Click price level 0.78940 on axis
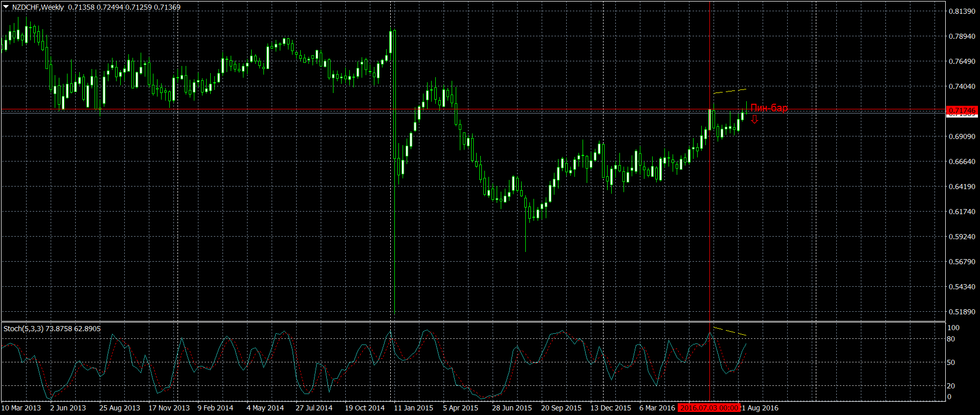Viewport: 980px width, 415px height. (x=962, y=36)
